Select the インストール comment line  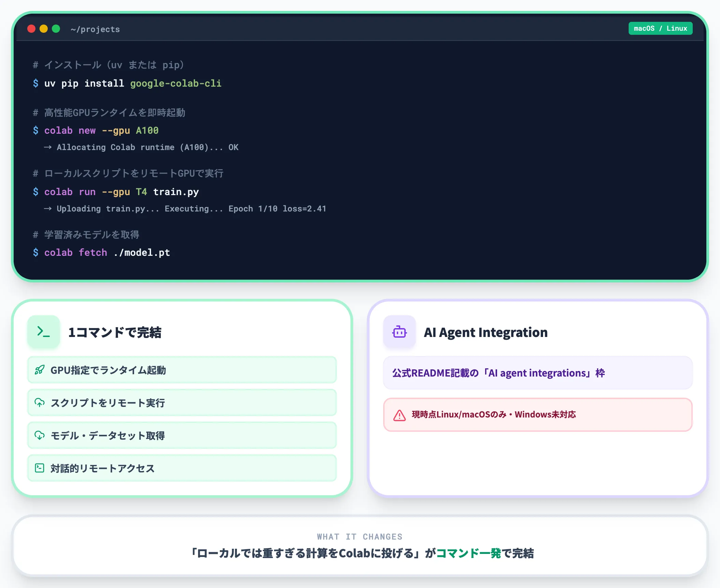108,65
